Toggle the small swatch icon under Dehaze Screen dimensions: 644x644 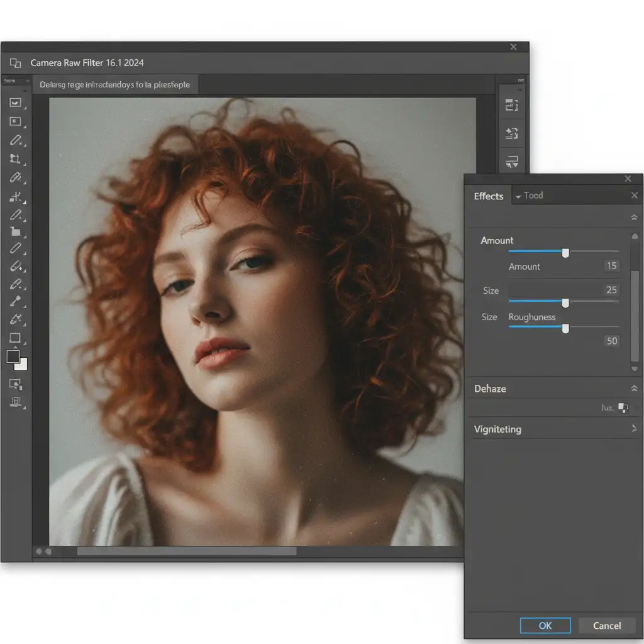pos(623,408)
